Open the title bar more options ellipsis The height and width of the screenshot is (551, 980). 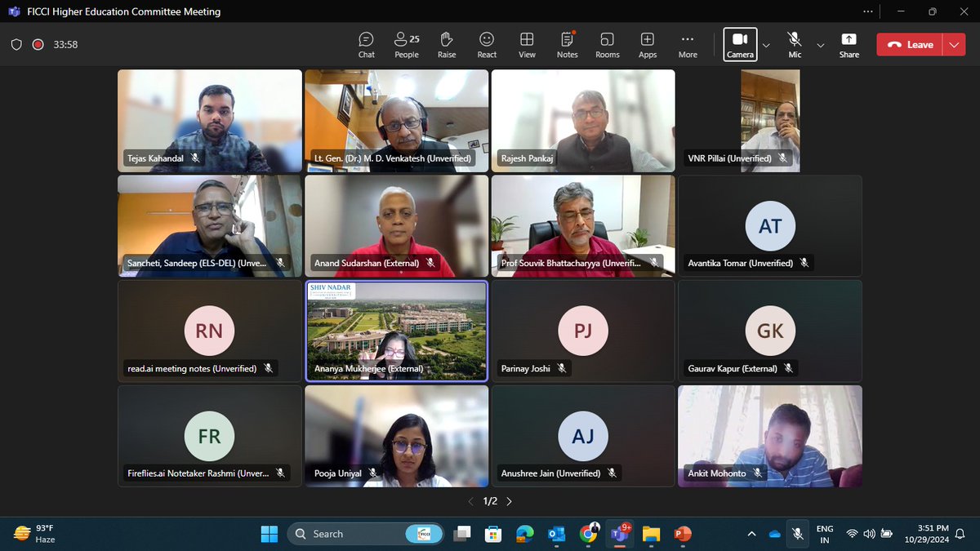click(x=868, y=11)
